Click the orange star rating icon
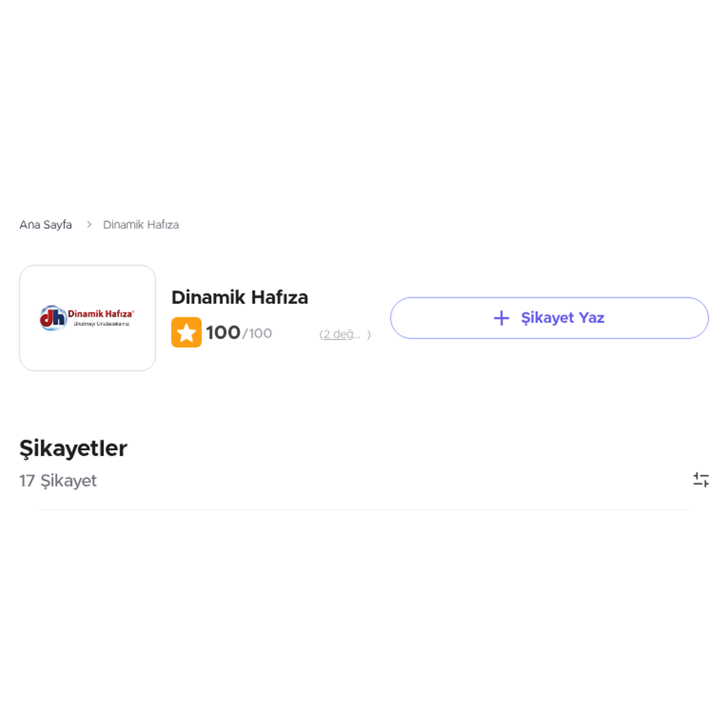The width and height of the screenshot is (728, 728). 186,332
